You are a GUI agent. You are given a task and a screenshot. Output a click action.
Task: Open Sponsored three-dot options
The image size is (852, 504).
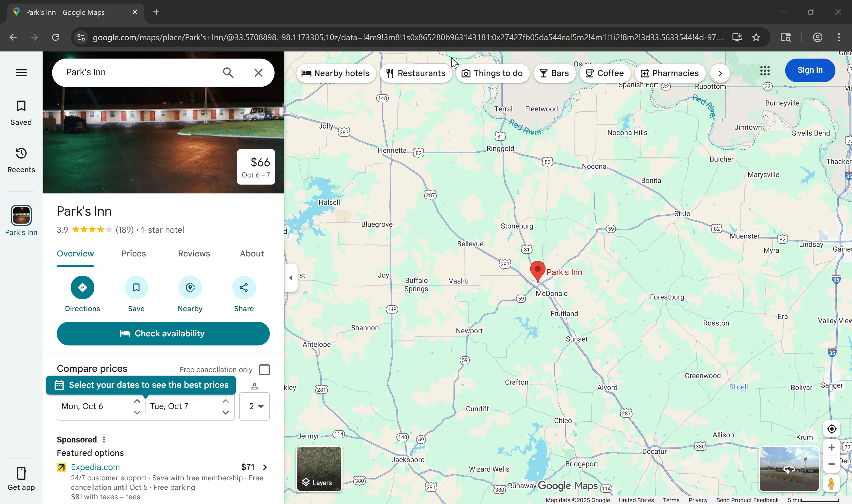point(104,440)
